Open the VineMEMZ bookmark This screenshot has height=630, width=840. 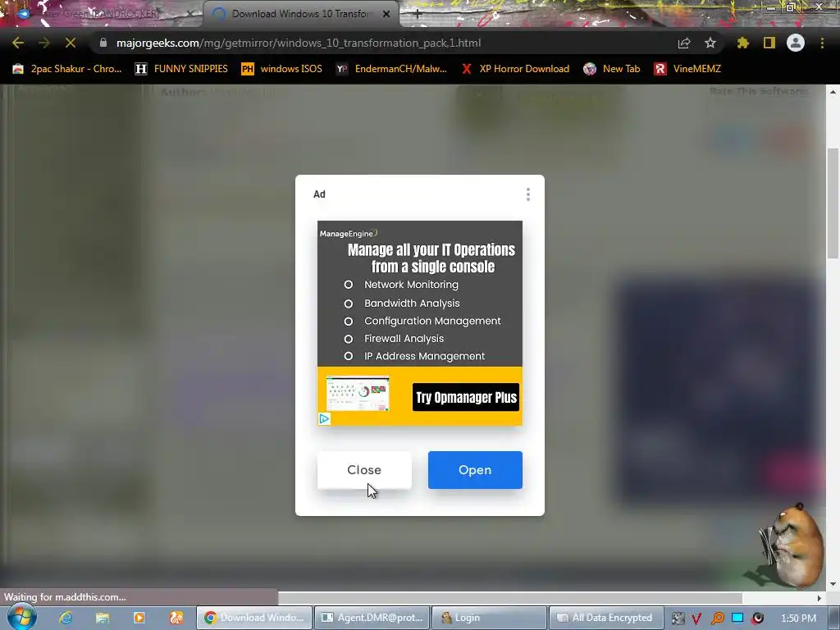pyautogui.click(x=688, y=69)
